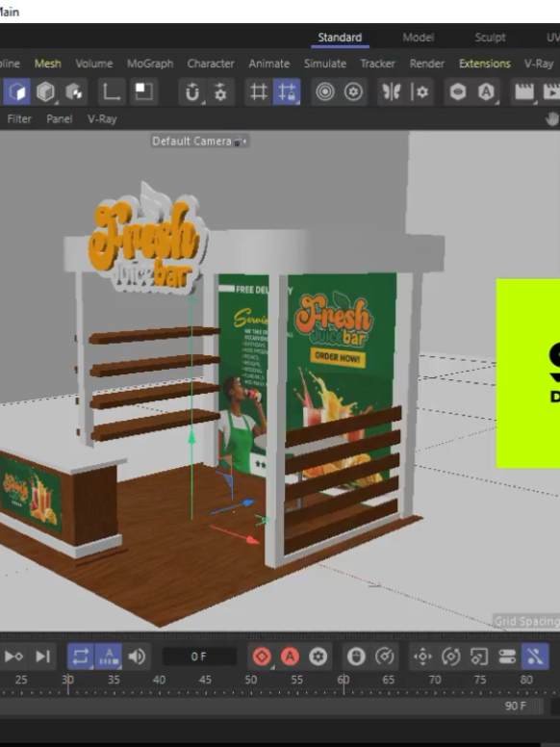The width and height of the screenshot is (560, 747).
Task: Click the Render View clapperboard icon
Action: click(x=524, y=91)
